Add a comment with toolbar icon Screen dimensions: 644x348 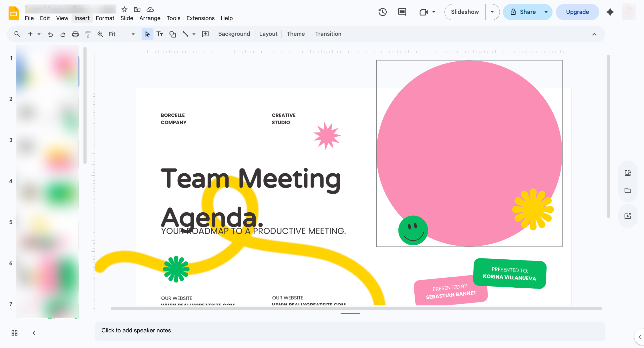pyautogui.click(x=205, y=34)
